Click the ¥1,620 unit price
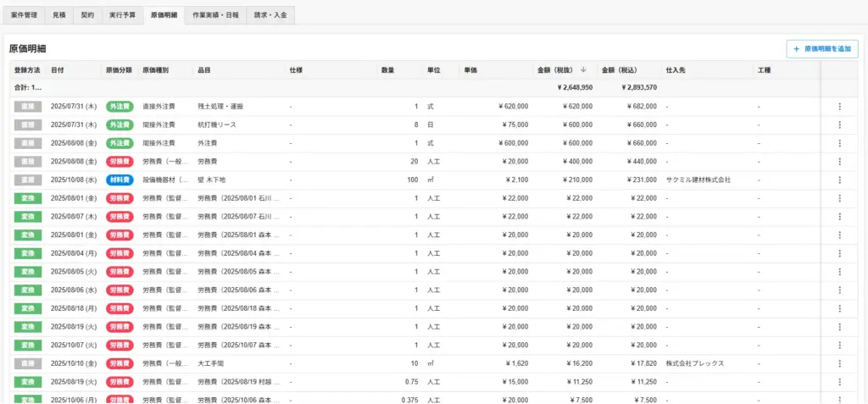 [x=517, y=363]
